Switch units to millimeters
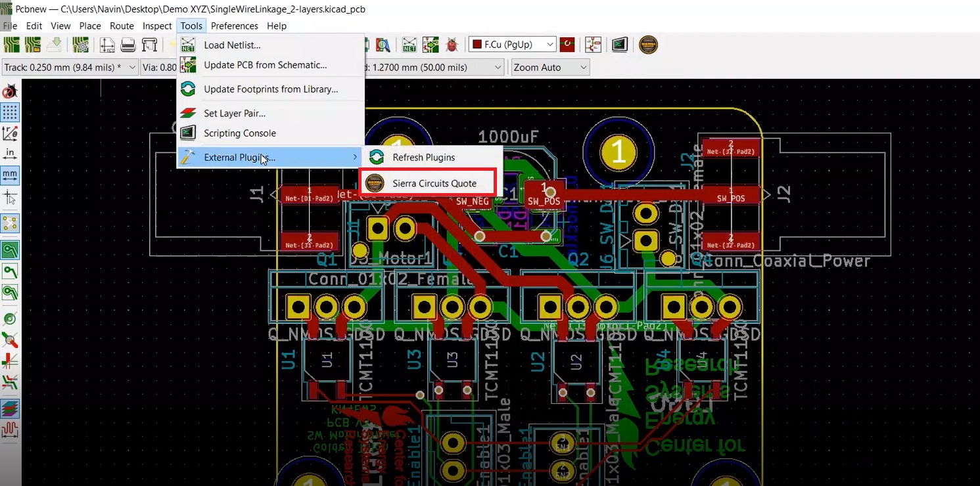The image size is (980, 486). [10, 175]
